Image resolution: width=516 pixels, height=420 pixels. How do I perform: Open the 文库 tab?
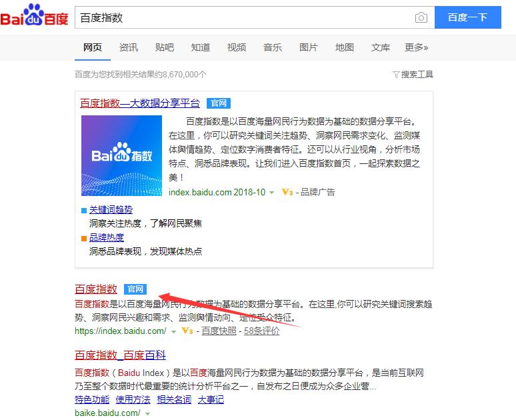click(x=381, y=47)
